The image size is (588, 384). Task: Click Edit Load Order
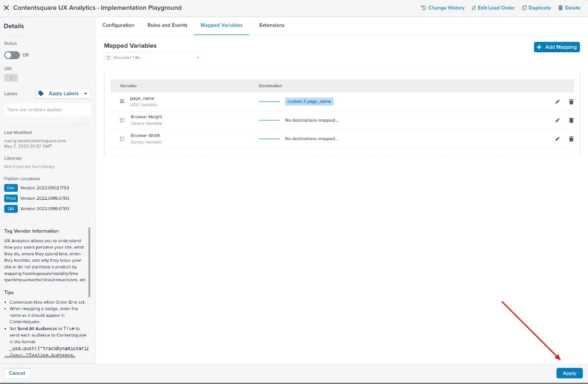[493, 8]
